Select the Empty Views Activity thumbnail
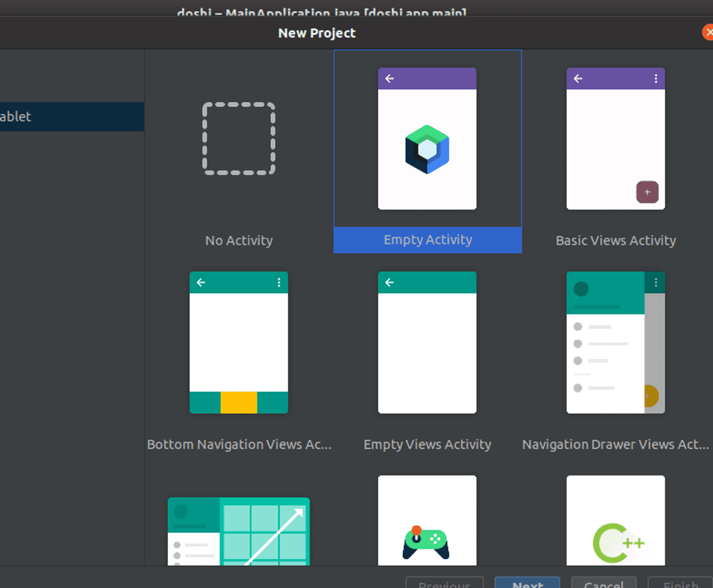 [x=427, y=342]
